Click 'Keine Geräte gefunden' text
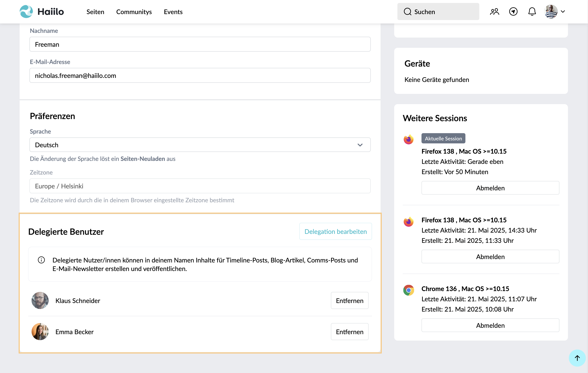 point(437,80)
